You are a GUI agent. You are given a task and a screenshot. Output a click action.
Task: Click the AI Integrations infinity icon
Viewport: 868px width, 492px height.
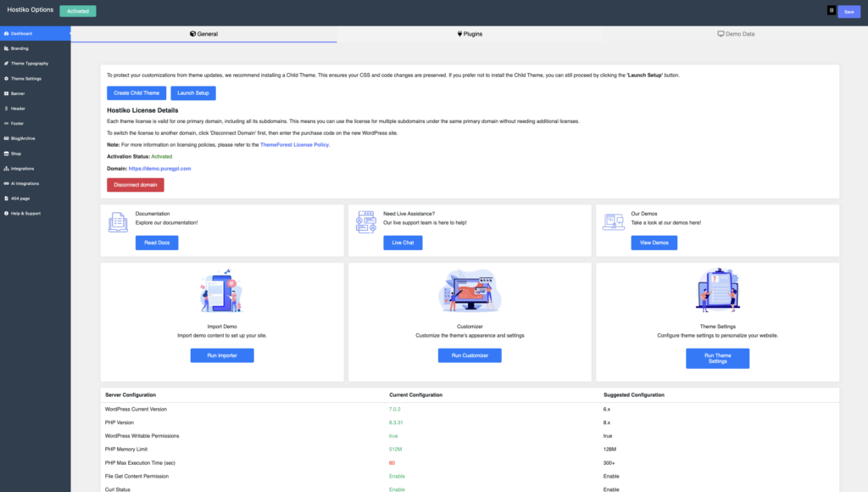coord(6,183)
